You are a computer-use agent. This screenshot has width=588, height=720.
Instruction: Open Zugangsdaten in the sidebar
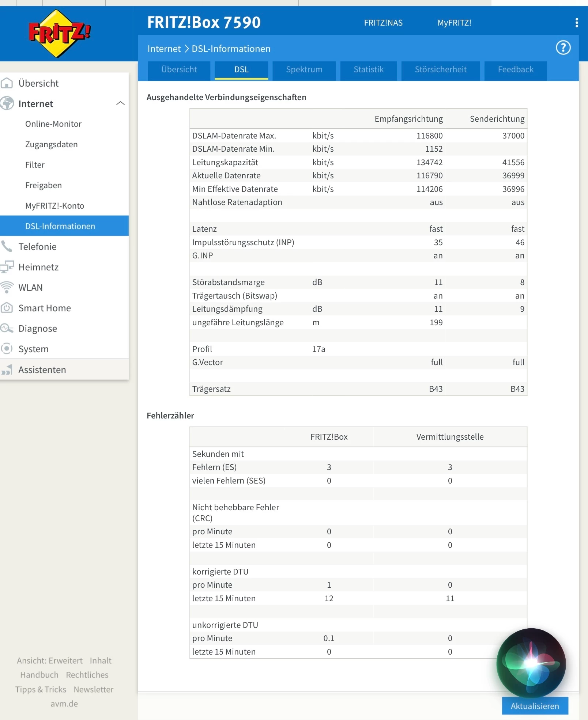(x=52, y=144)
